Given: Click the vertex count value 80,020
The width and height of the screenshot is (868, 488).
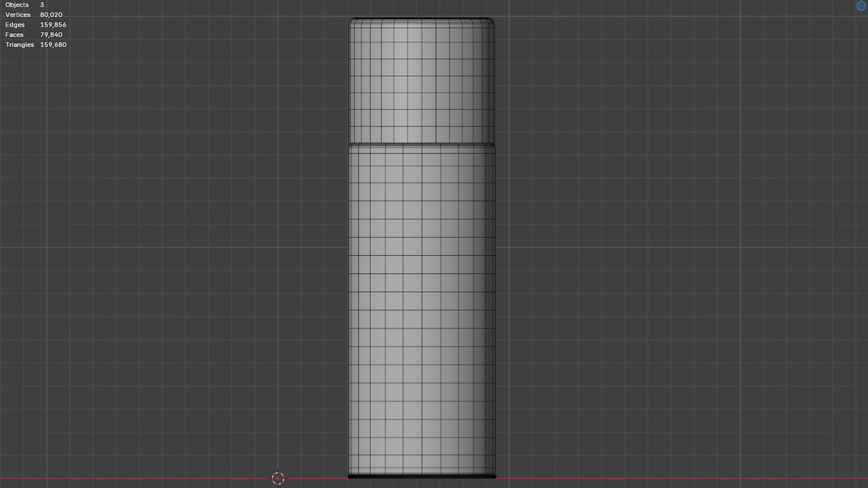Looking at the screenshot, I should coord(51,14).
